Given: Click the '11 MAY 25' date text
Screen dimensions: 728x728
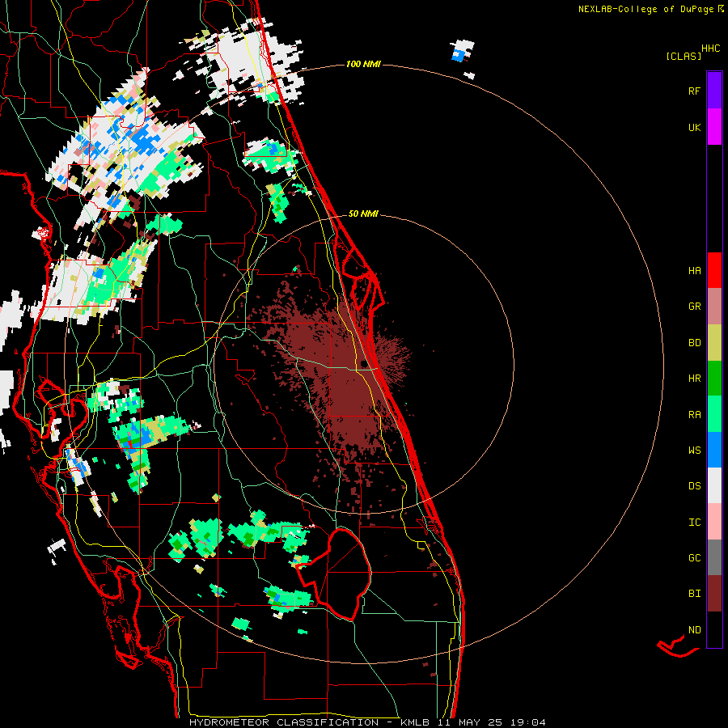Looking at the screenshot, I should pyautogui.click(x=468, y=722).
